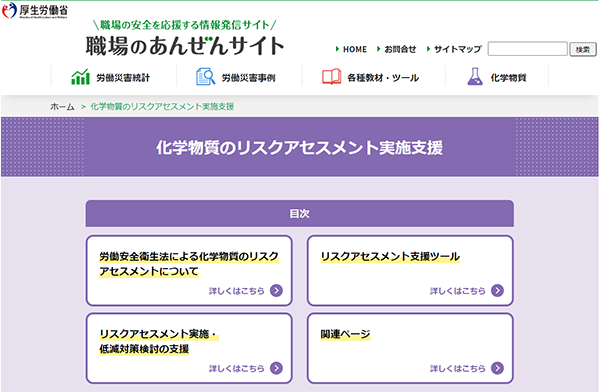The height and width of the screenshot is (392, 600).
Task: Click the purple flask icon
Action: point(475,76)
